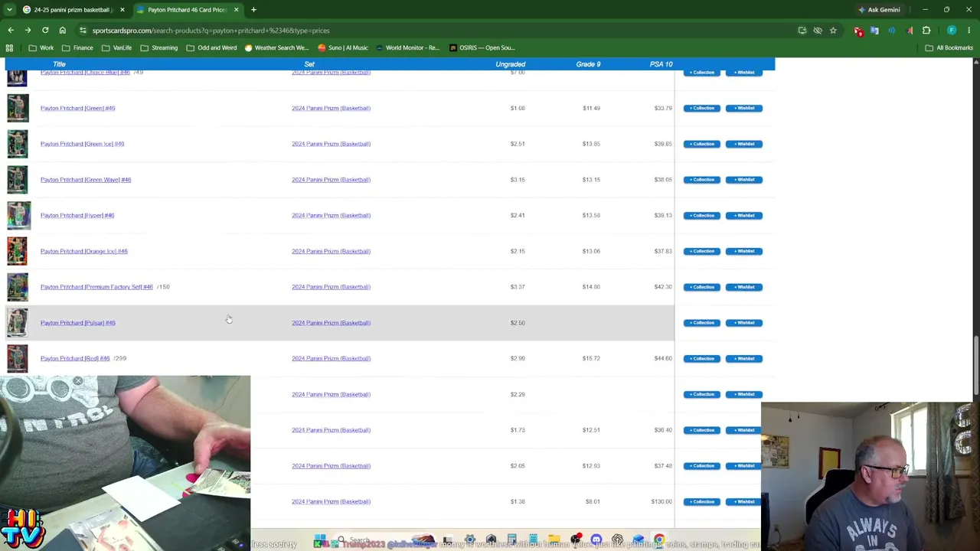Click the Green #46 card thumbnail
The width and height of the screenshot is (980, 551).
pos(18,108)
